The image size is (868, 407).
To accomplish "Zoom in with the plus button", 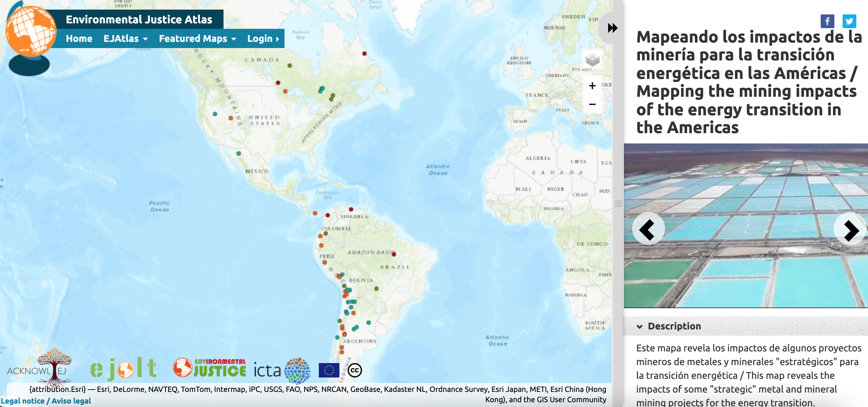I will [592, 86].
